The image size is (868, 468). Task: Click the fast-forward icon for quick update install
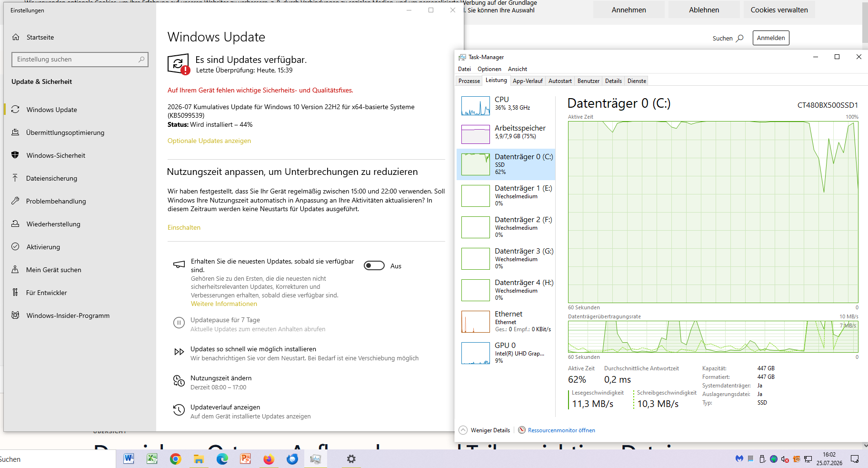(x=179, y=352)
